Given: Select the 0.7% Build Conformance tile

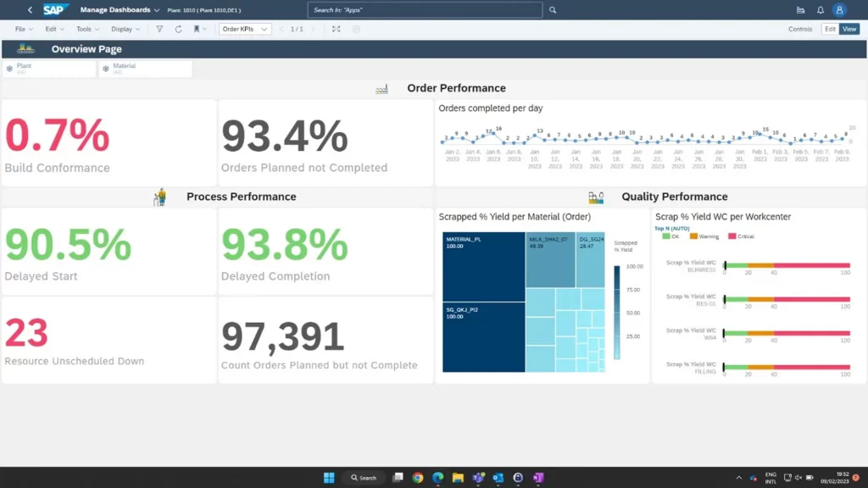Looking at the screenshot, I should click(x=109, y=142).
